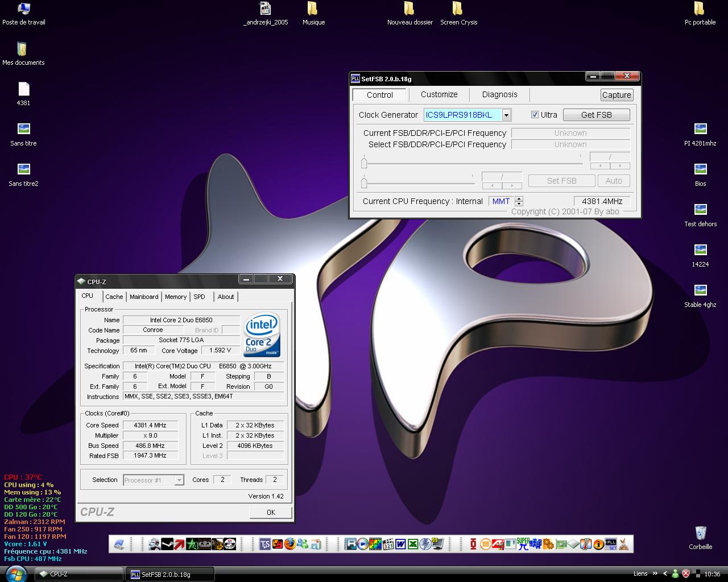Click the orange info icon in dock
This screenshot has width=728, height=582.
click(x=598, y=544)
